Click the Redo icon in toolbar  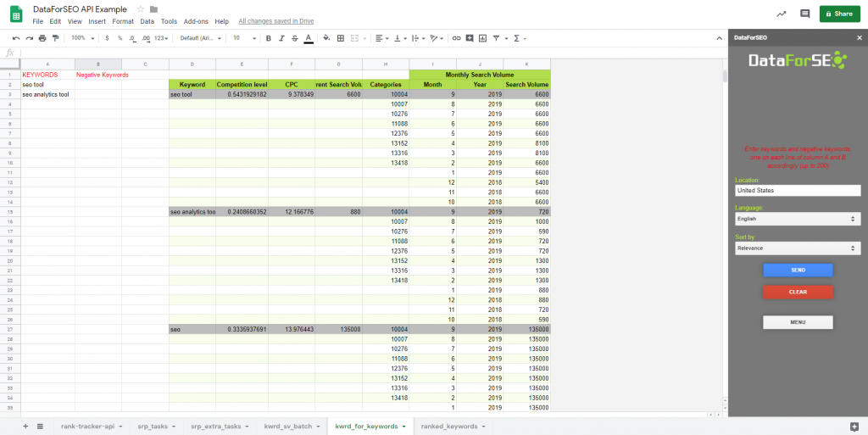(x=30, y=38)
